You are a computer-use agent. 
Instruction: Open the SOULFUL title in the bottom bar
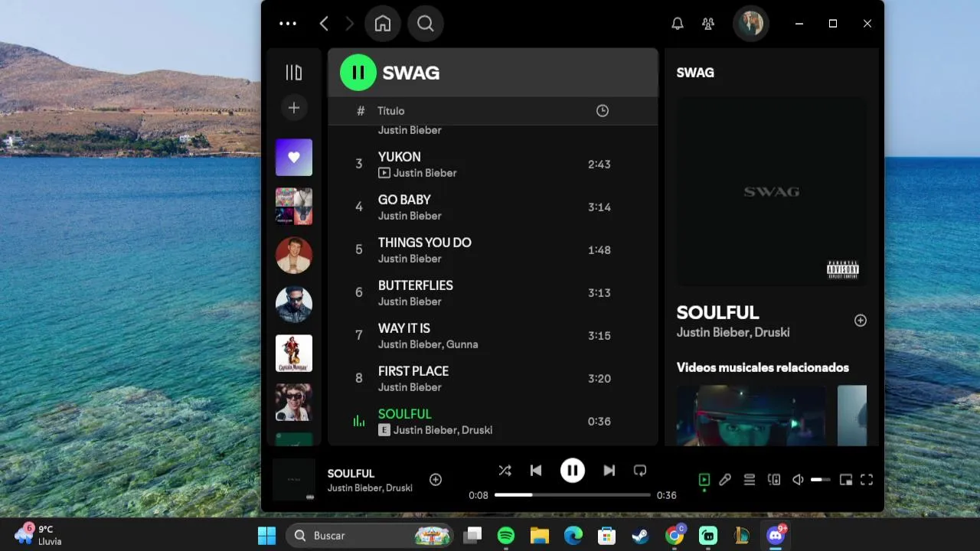pos(351,474)
